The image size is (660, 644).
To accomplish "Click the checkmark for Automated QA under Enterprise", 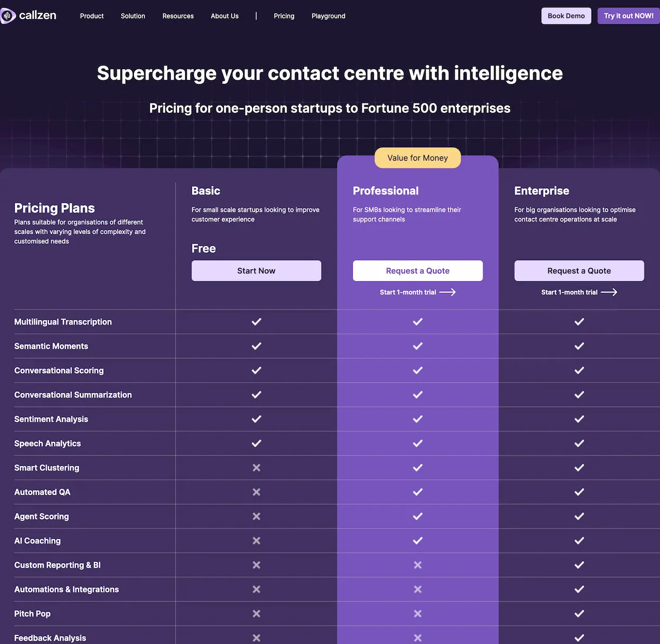I will coord(579,492).
